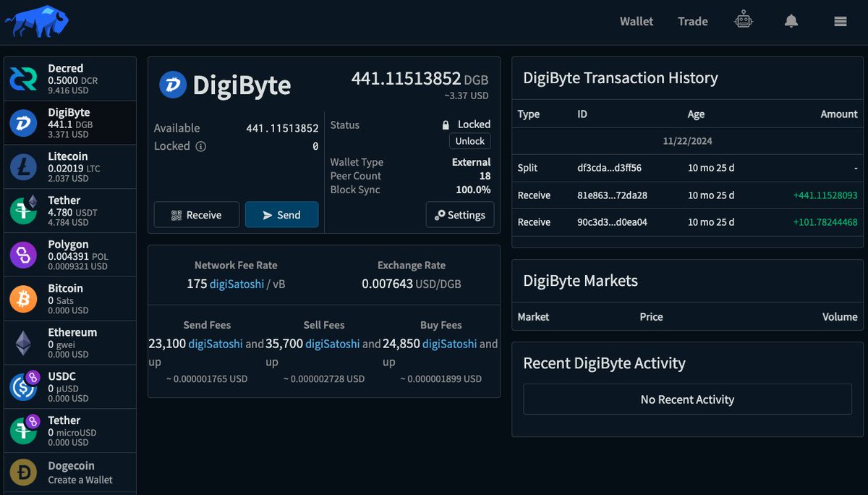The height and width of the screenshot is (495, 868).
Task: Click the Available 441.11513852 value
Action: (282, 128)
